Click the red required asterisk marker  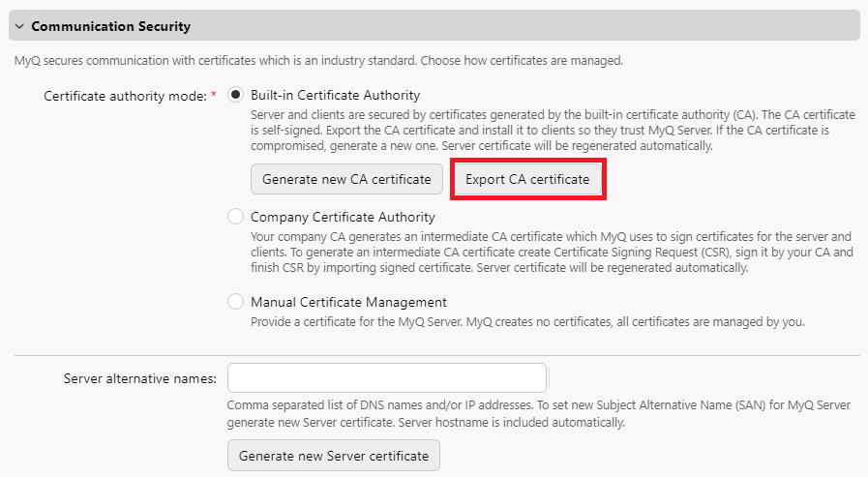coord(213,96)
